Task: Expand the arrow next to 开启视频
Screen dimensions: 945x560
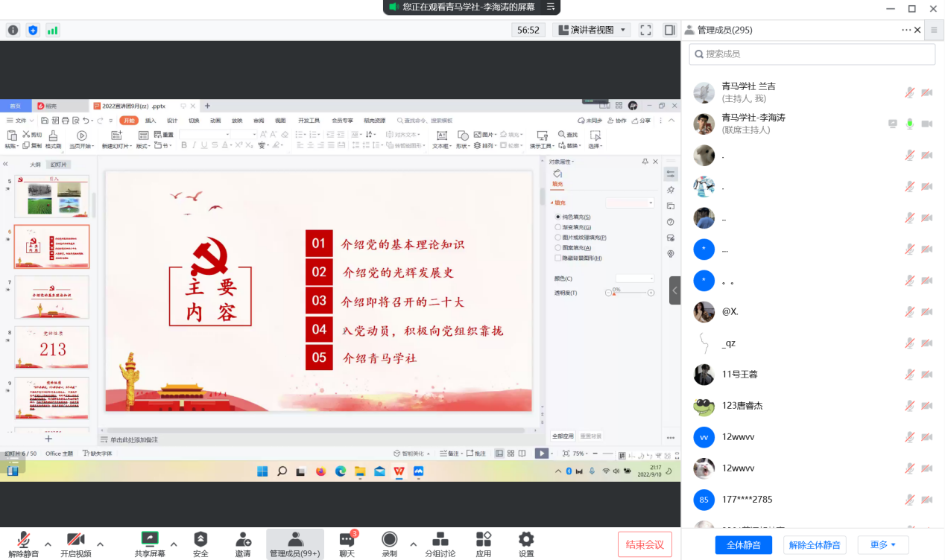Action: (101, 543)
